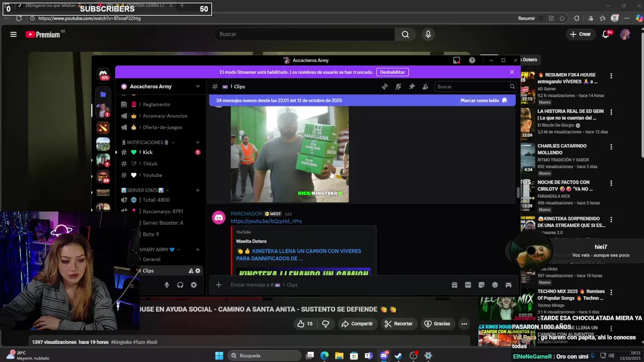644x362 pixels.
Task: Open Discord notification settings crossed-bell icon
Action: [x=398, y=86]
